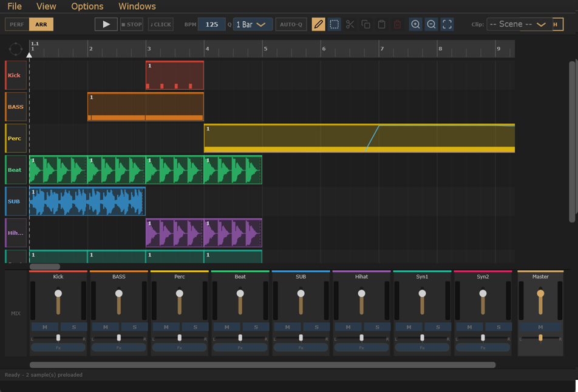This screenshot has height=392, width=578.
Task: Solo the Hihat channel
Action: tap(377, 327)
